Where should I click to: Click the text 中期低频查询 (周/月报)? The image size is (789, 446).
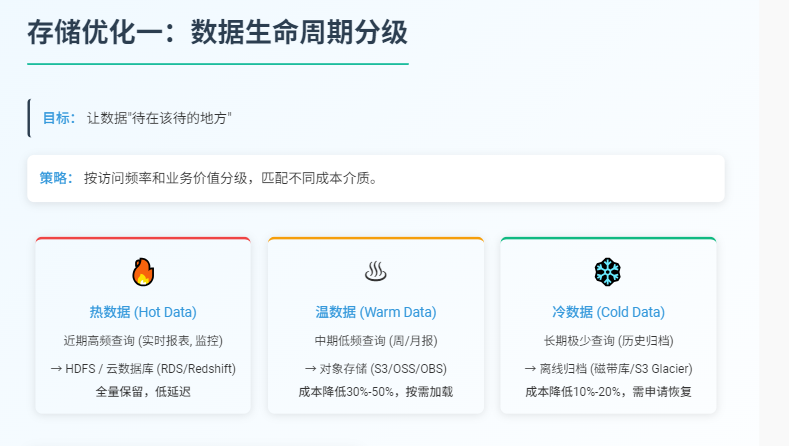[375, 341]
